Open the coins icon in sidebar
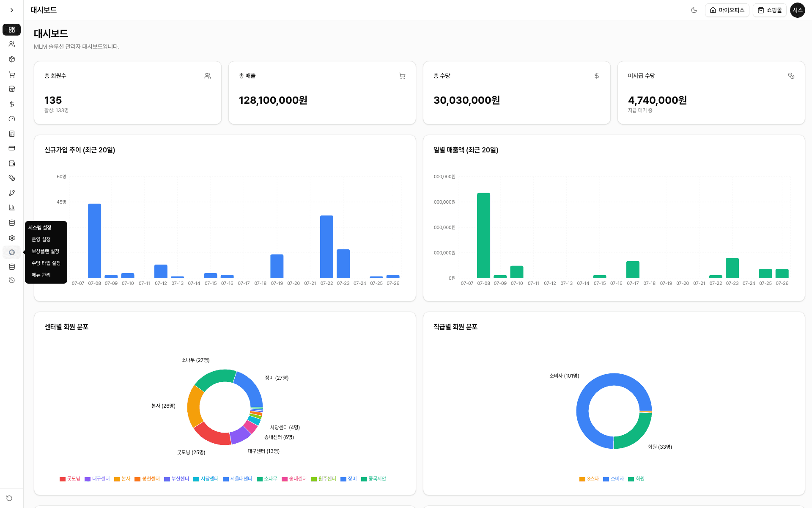The width and height of the screenshot is (812, 508). point(12,178)
